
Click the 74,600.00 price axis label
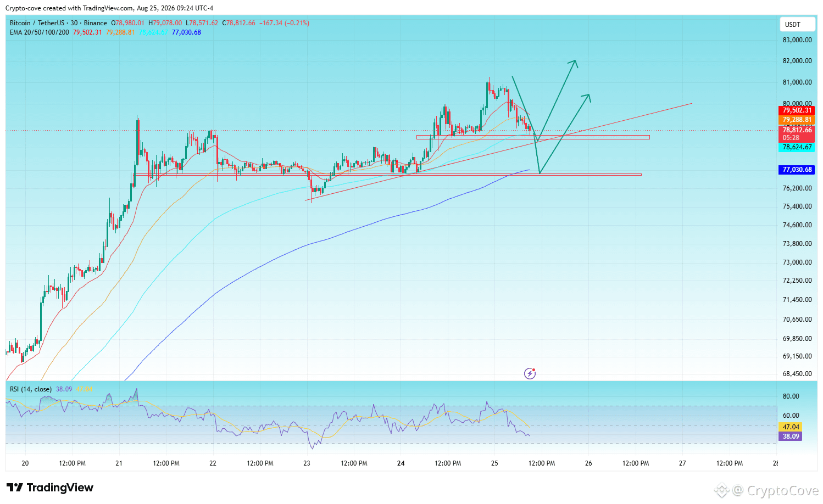797,225
